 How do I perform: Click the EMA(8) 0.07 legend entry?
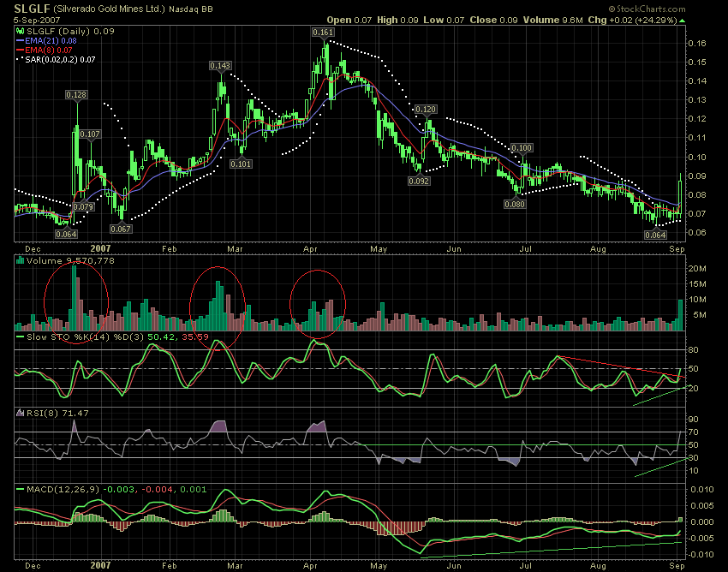tap(49, 51)
